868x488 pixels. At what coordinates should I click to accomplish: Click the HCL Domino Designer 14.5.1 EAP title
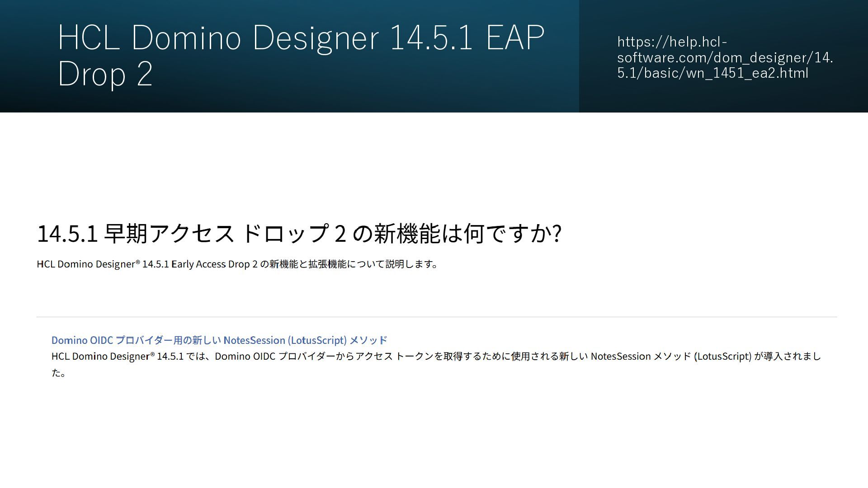(301, 38)
